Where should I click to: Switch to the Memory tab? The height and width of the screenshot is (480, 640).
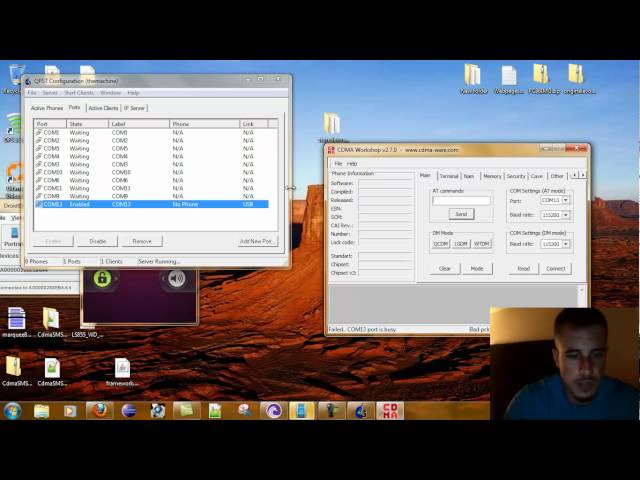[492, 176]
